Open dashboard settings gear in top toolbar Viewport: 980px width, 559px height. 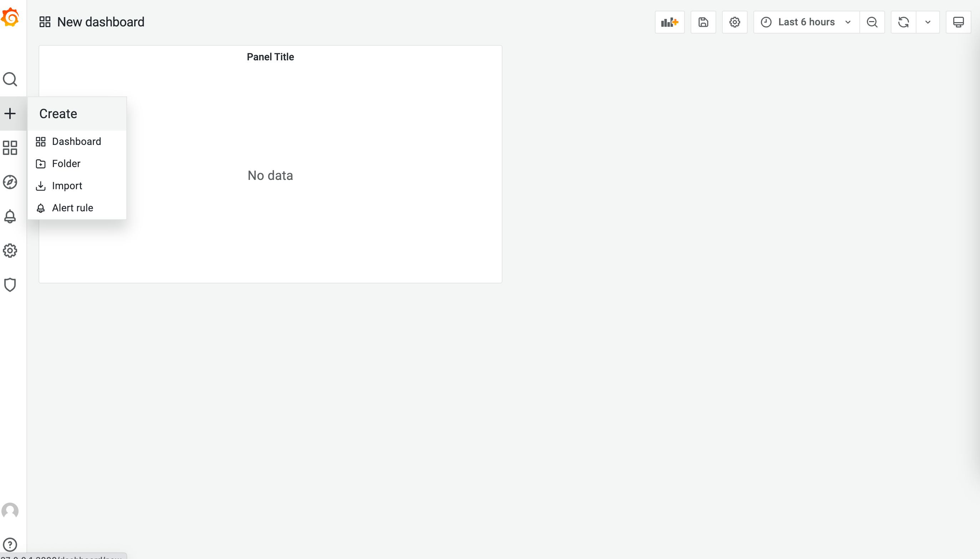click(734, 22)
